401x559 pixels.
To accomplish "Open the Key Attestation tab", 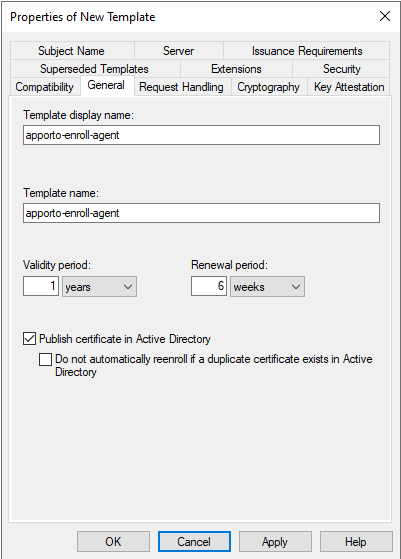I will pyautogui.click(x=349, y=87).
